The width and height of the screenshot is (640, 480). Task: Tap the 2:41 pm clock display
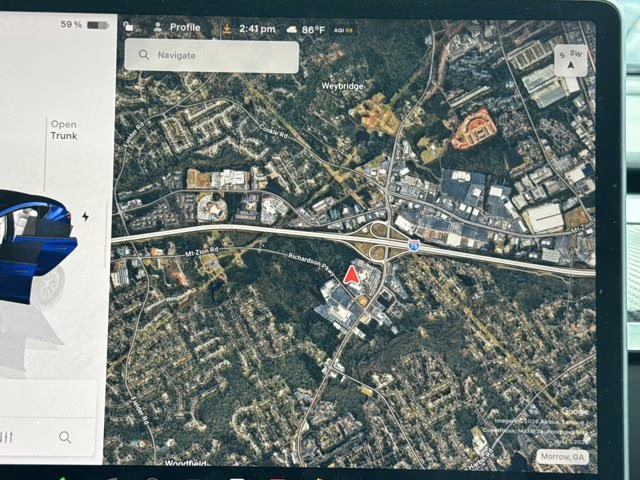coord(257,29)
